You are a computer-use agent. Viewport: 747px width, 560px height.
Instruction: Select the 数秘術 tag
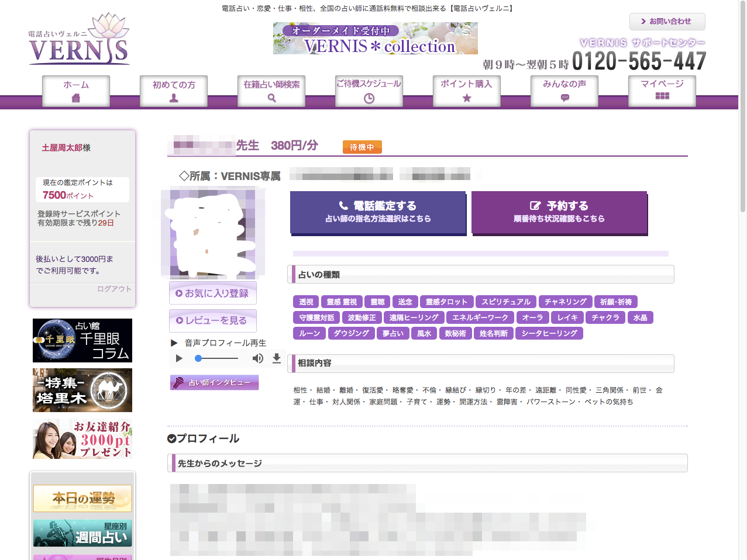click(x=456, y=333)
